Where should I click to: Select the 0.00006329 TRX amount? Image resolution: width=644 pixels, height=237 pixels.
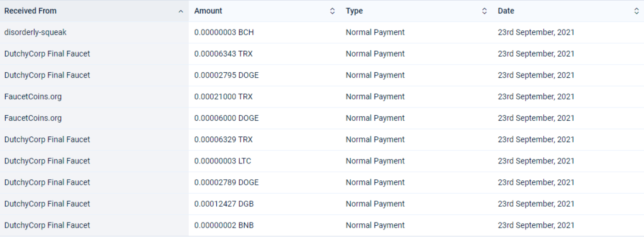[x=223, y=140]
